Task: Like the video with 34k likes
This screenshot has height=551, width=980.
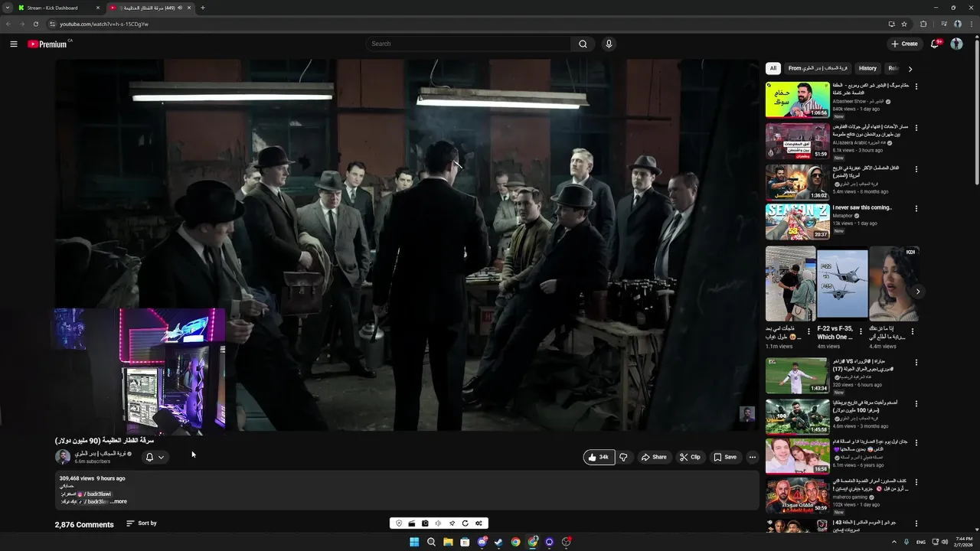Action: click(x=599, y=457)
